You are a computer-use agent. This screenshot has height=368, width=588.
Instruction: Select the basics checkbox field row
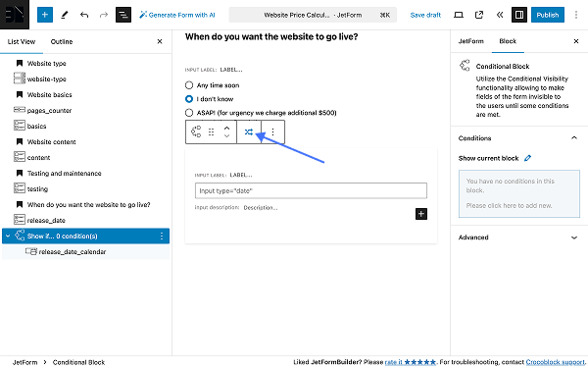86,127
